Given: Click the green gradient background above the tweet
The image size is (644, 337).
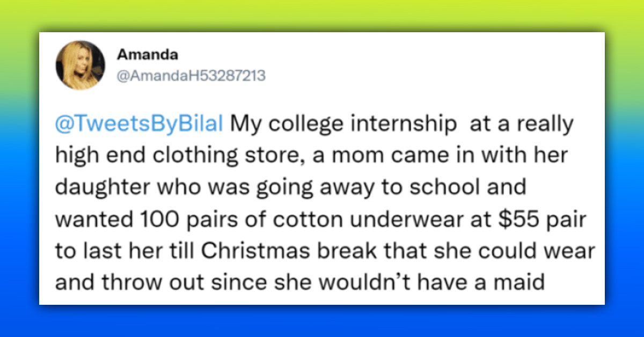Looking at the screenshot, I should (322, 15).
